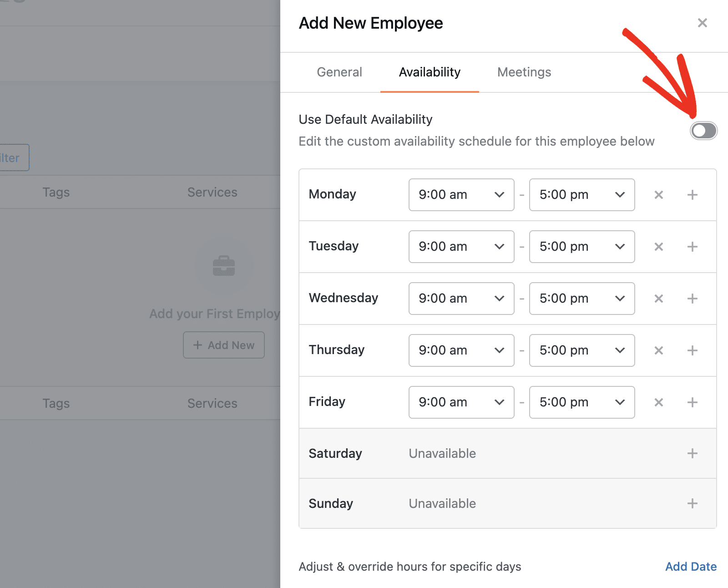
Task: Open Wednesday start time dropdown
Action: click(461, 299)
